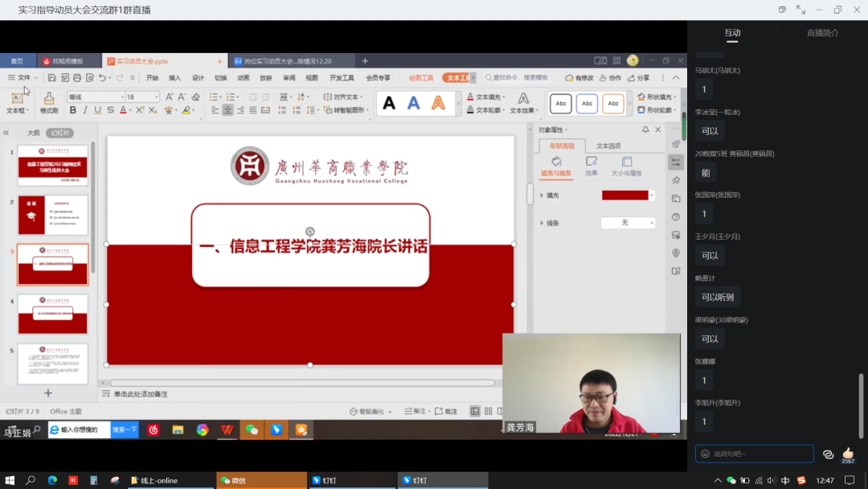Image resolution: width=868 pixels, height=489 pixels.
Task: Click the dark red fill color swatch
Action: 624,195
